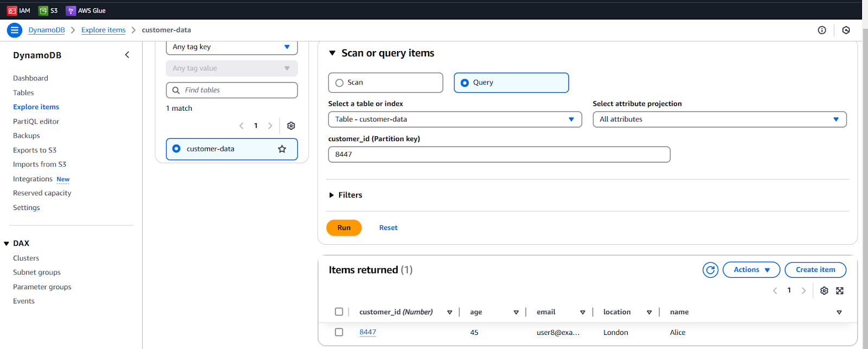Image resolution: width=868 pixels, height=349 pixels.
Task: Click the Find tables search field
Action: coord(232,90)
